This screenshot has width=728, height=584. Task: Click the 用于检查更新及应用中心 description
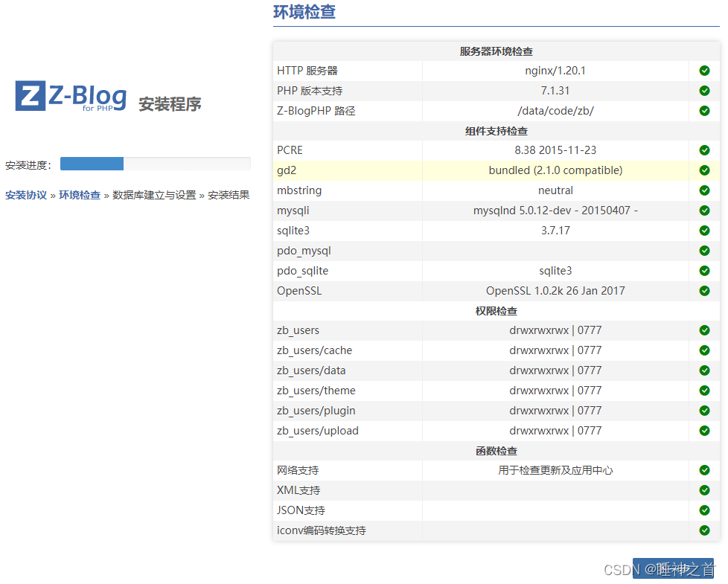[555, 470]
